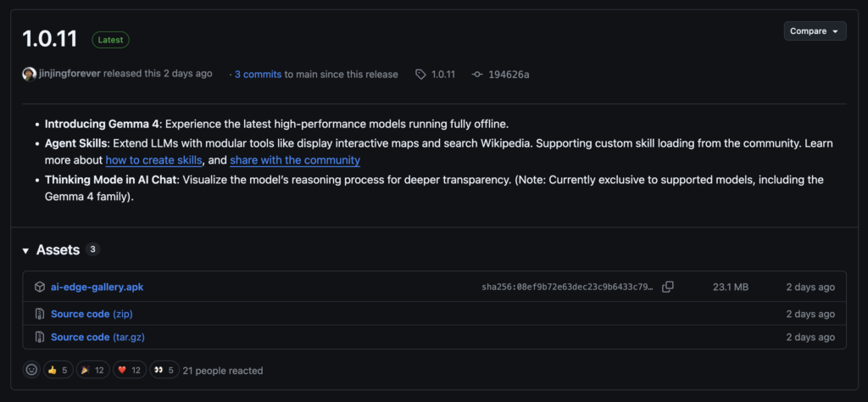The width and height of the screenshot is (868, 402).
Task: Open the Compare dropdown
Action: click(x=815, y=31)
